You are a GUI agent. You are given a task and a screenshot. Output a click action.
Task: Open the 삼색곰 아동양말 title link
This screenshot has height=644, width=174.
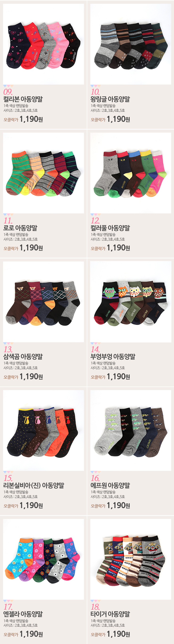tap(23, 356)
